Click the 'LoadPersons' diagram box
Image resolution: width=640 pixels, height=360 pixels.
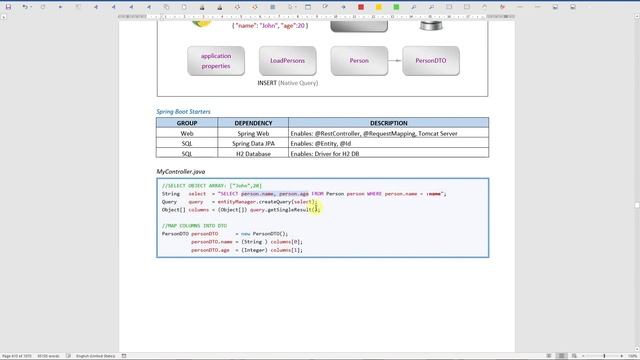[287, 61]
